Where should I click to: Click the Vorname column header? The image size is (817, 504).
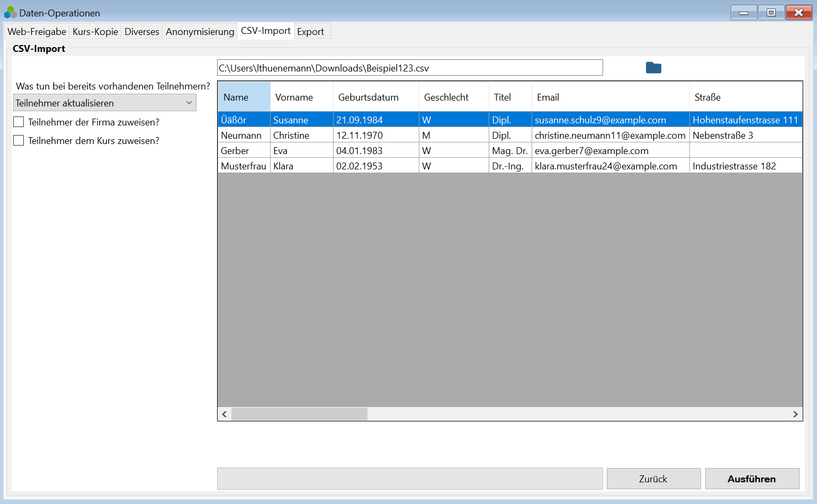[302, 97]
